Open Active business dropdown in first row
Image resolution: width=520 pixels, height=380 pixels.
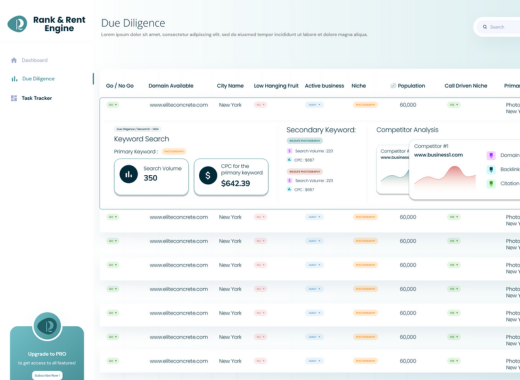(314, 105)
